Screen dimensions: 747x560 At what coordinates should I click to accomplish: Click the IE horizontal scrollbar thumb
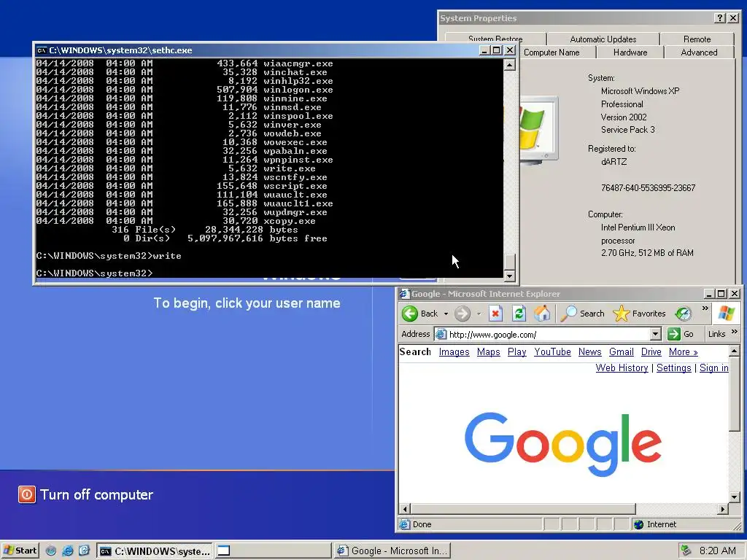tap(523, 509)
